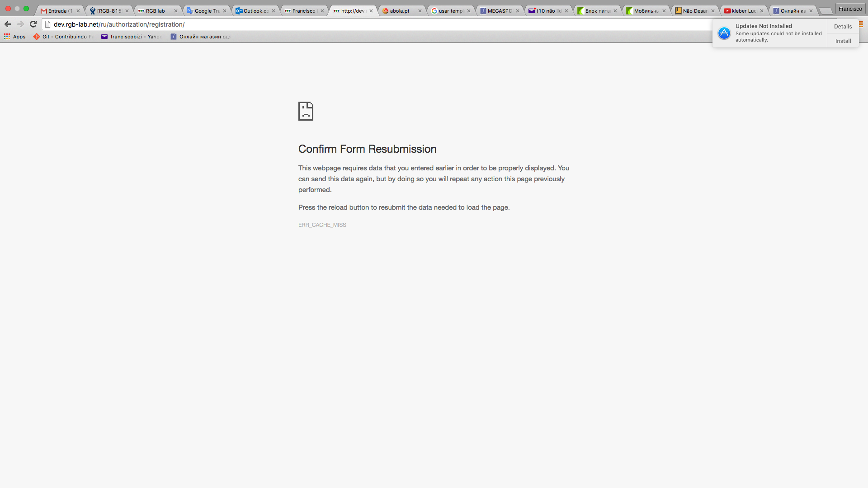Image resolution: width=868 pixels, height=488 pixels.
Task: Open the Francisco profile menu
Action: [850, 9]
